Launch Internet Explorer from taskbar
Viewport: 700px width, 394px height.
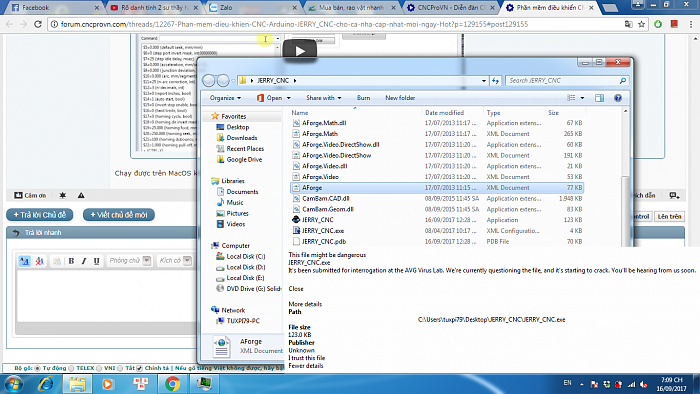[45, 384]
